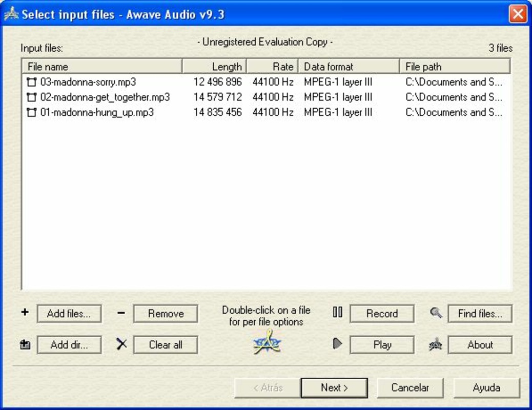Click MPEG-1 layer III of 03-madonna-sorry.mp3
This screenshot has width=532, height=410.
338,82
